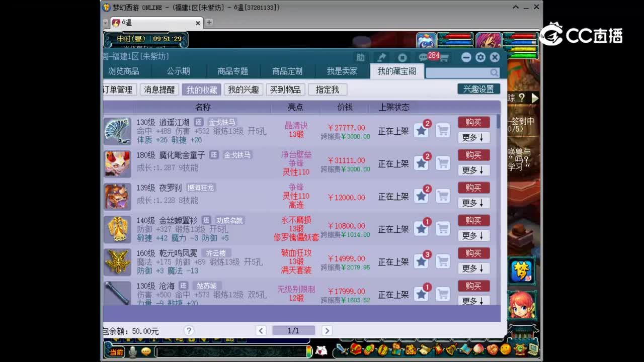Toggle favorite star for the 逍遥江湖 row
Image resolution: width=644 pixels, height=362 pixels.
(x=421, y=131)
